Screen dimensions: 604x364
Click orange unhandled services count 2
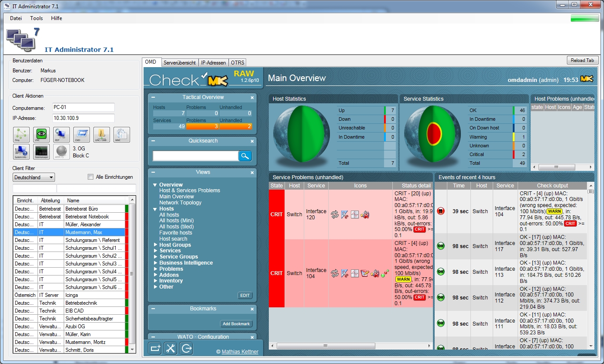click(236, 126)
